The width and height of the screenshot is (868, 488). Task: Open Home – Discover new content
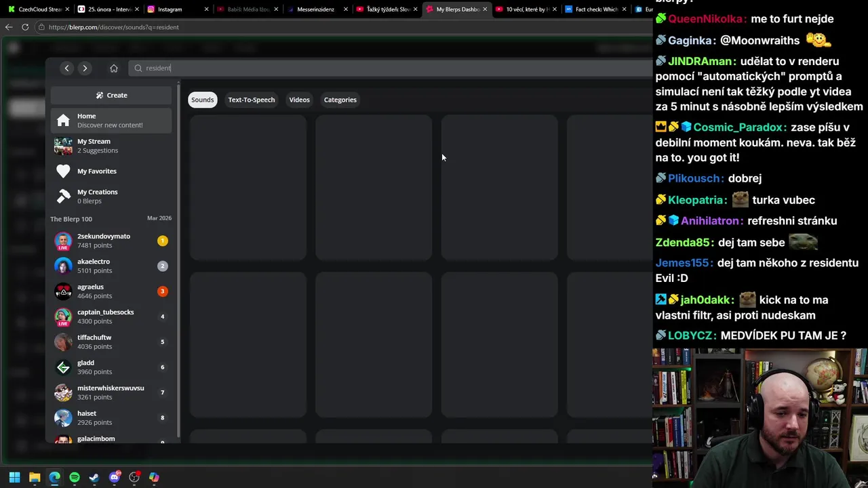111,121
